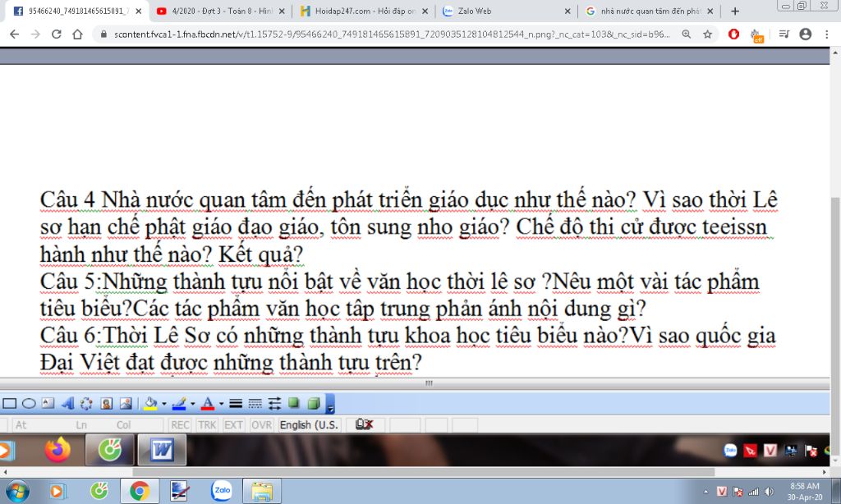Click the spelling and grammar status icon
The width and height of the screenshot is (841, 504).
point(364,424)
